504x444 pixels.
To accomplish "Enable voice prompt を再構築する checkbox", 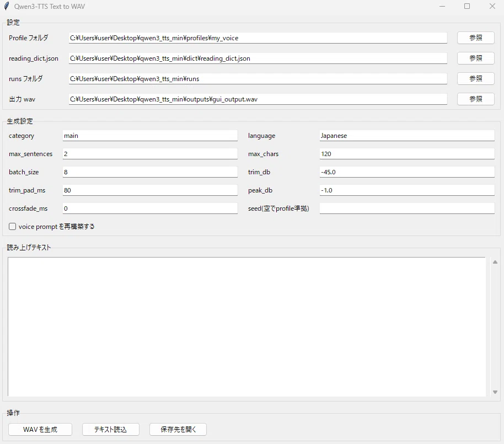I will pyautogui.click(x=13, y=227).
